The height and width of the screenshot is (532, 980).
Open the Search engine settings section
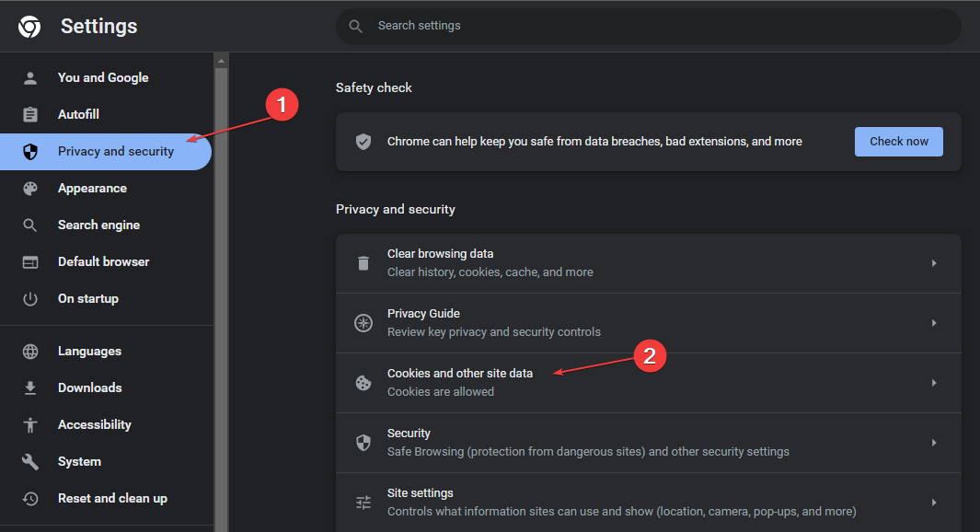pos(98,226)
